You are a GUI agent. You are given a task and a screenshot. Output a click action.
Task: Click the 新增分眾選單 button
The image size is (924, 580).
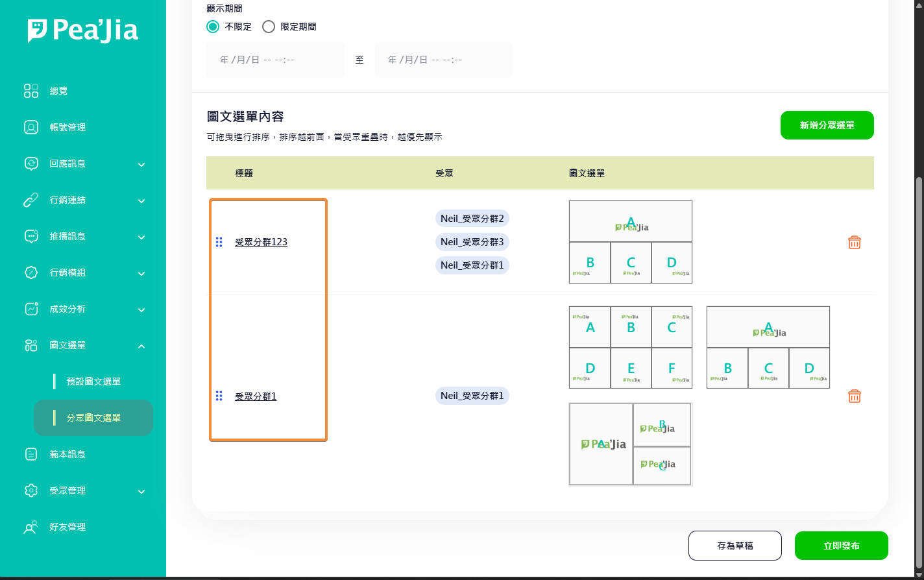coord(827,125)
